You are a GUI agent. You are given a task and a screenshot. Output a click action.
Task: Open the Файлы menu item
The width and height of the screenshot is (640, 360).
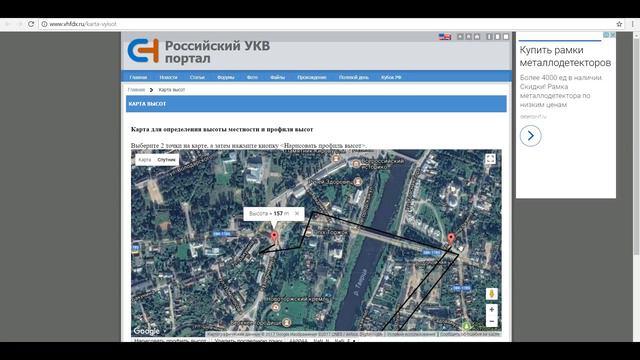pyautogui.click(x=278, y=77)
